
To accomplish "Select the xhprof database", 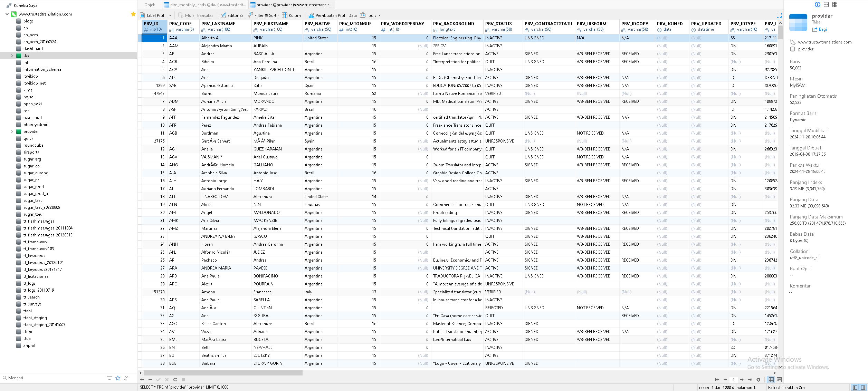I will pyautogui.click(x=29, y=345).
